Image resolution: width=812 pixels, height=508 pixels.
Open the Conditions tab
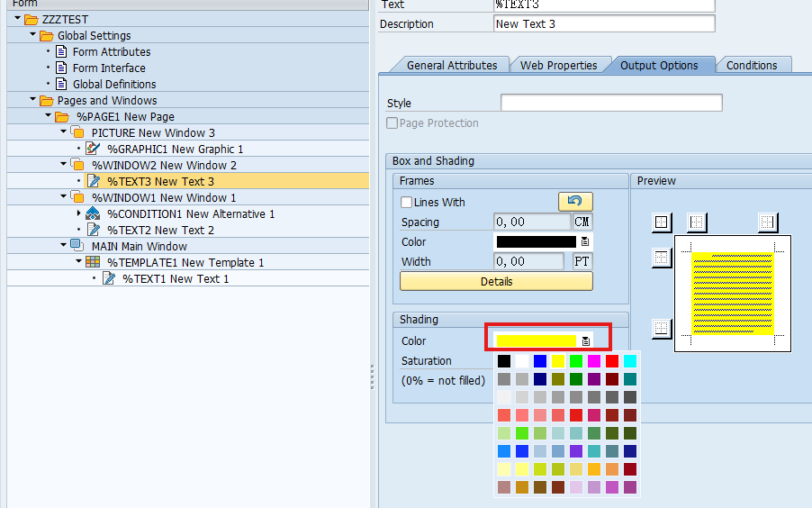point(752,66)
